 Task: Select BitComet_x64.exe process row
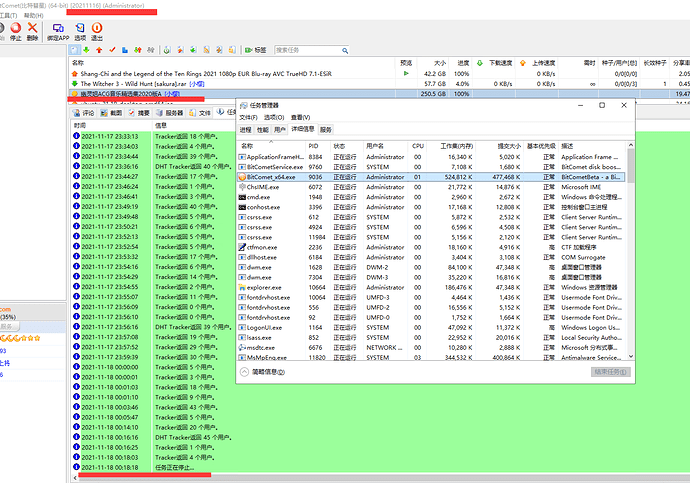[432, 177]
